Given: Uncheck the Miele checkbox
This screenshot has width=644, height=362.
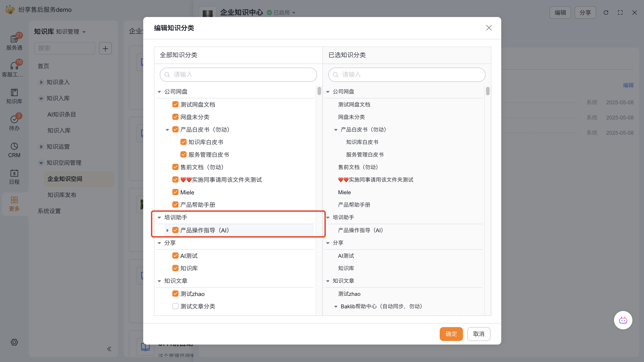Looking at the screenshot, I should pyautogui.click(x=175, y=192).
